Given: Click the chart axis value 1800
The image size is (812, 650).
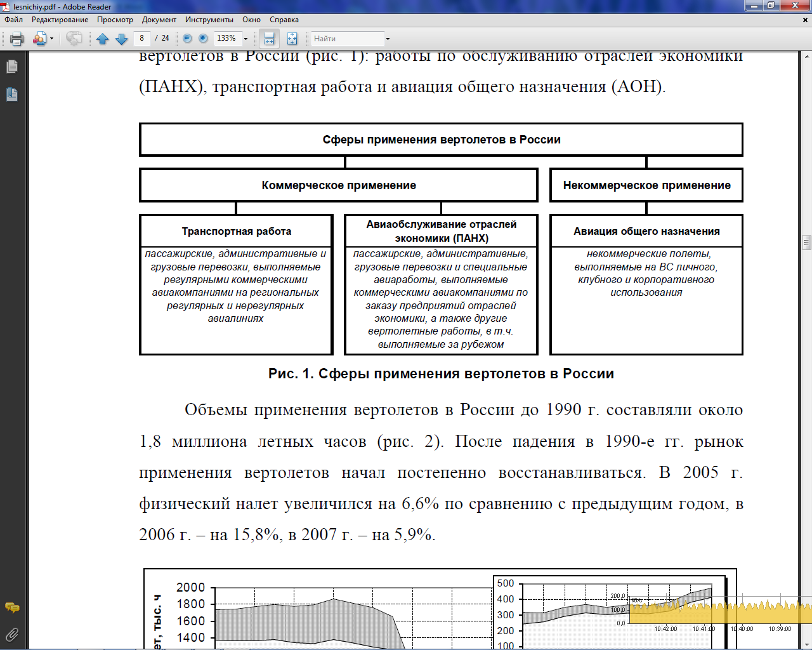Looking at the screenshot, I should point(190,604).
